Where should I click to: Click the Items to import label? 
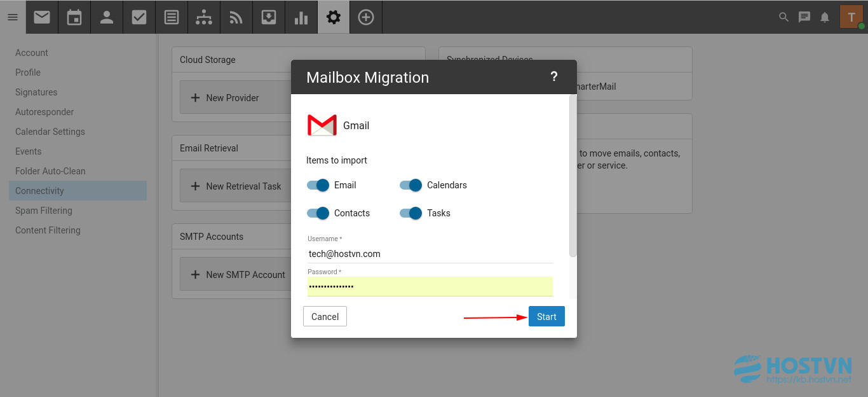point(337,160)
